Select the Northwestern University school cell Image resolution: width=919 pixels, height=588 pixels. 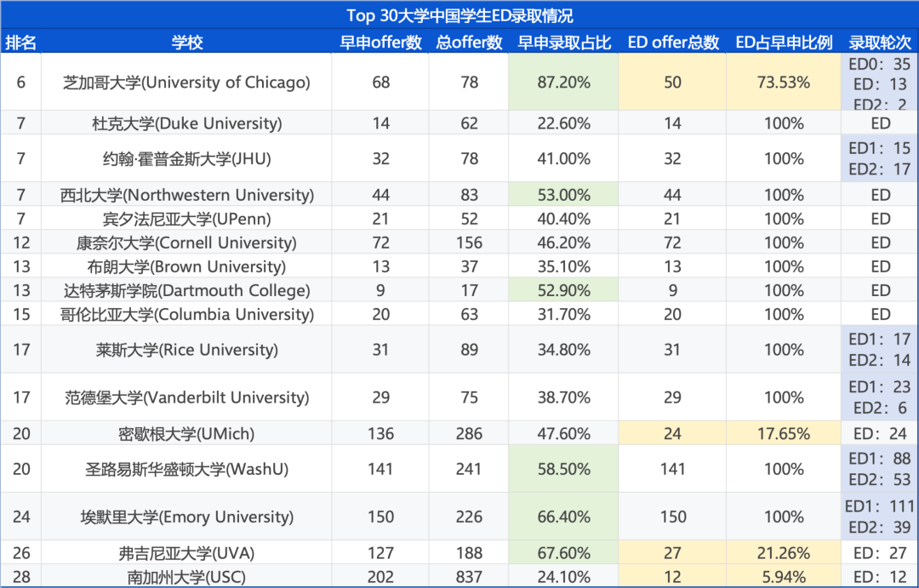(186, 195)
